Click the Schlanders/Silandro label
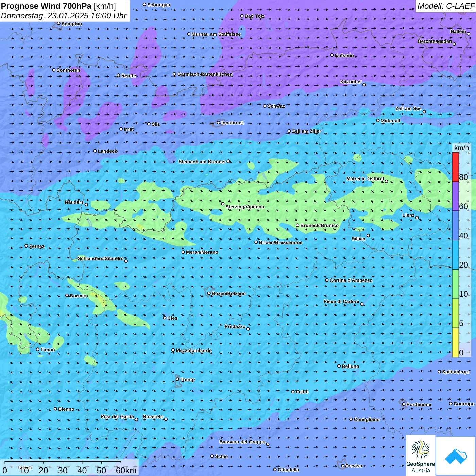Viewport: 476px width, 476px height. tap(101, 258)
